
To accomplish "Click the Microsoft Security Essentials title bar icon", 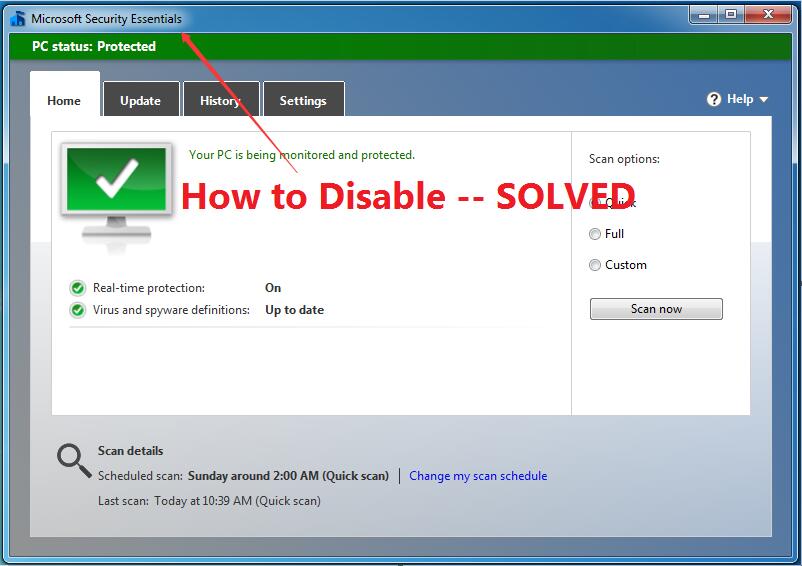I will click(18, 18).
